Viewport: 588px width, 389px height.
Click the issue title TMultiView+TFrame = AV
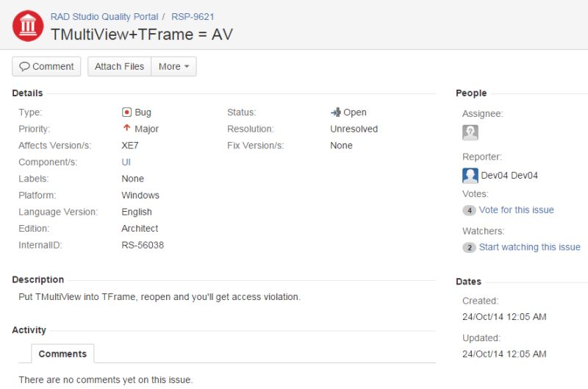click(x=142, y=35)
